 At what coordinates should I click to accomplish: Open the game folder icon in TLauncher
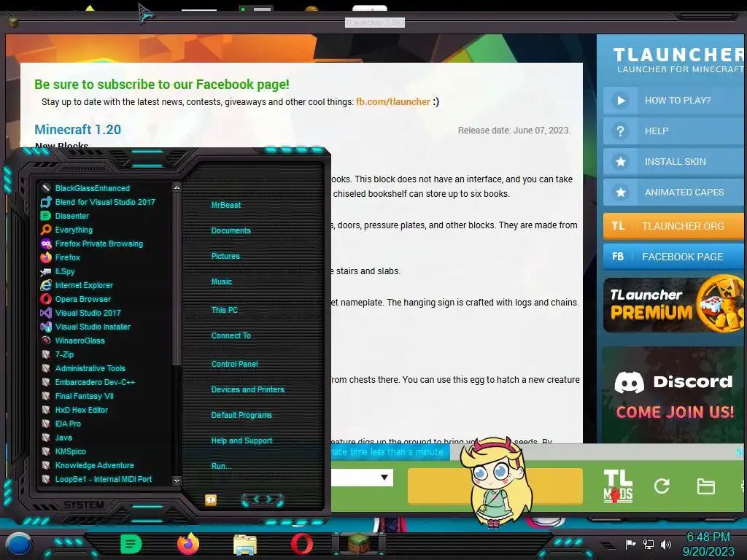(x=705, y=486)
